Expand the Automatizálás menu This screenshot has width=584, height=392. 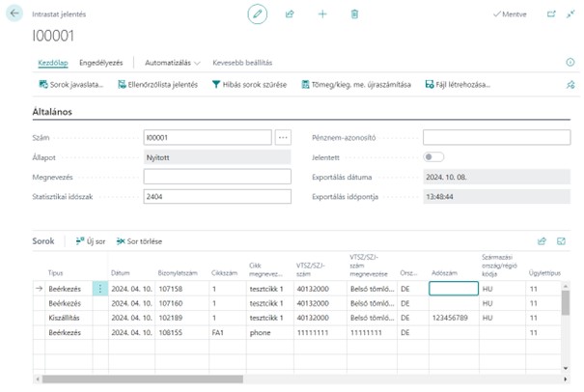coord(173,63)
